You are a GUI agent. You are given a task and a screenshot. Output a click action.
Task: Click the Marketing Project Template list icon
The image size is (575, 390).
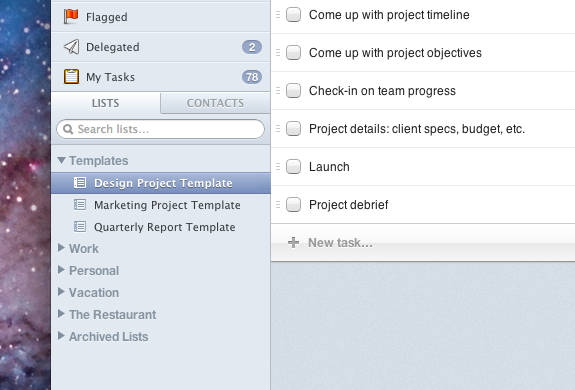(x=80, y=205)
